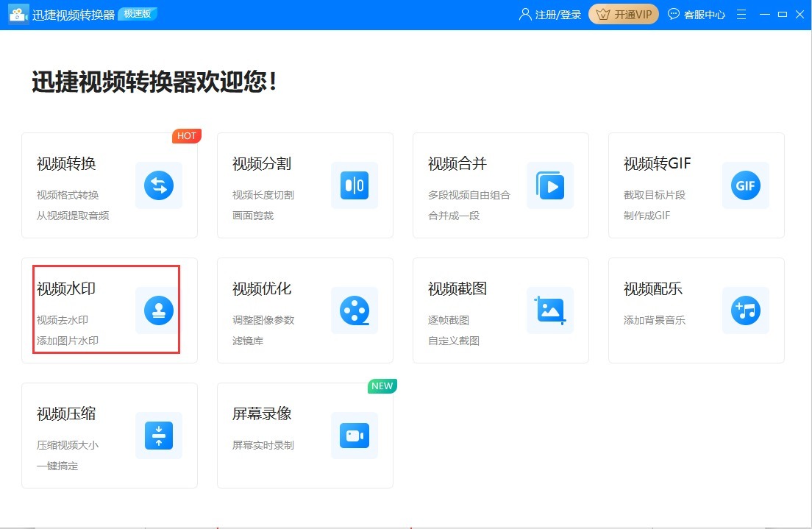
Task: Click the 一键搞定 description text
Action: pyautogui.click(x=57, y=466)
